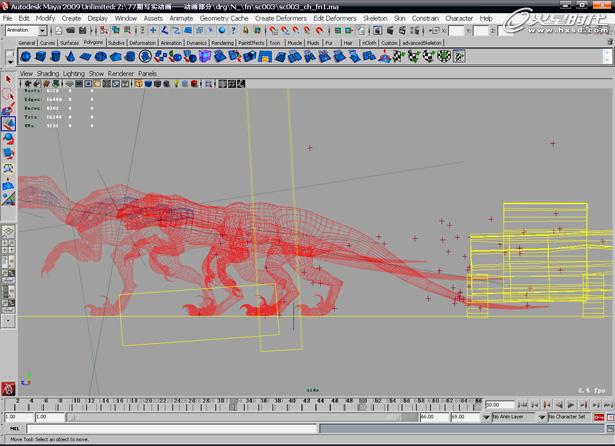615x446 pixels.
Task: Click the last UV editor shelf icon
Action: coord(459,56)
